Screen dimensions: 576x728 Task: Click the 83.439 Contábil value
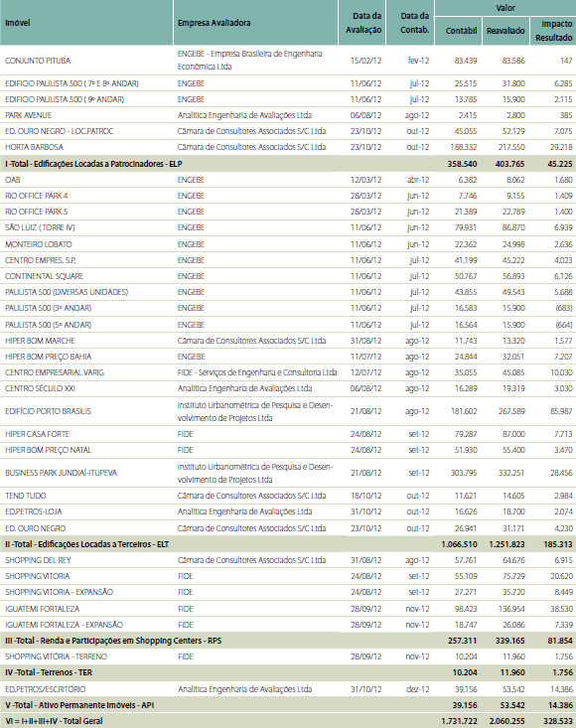(x=466, y=61)
